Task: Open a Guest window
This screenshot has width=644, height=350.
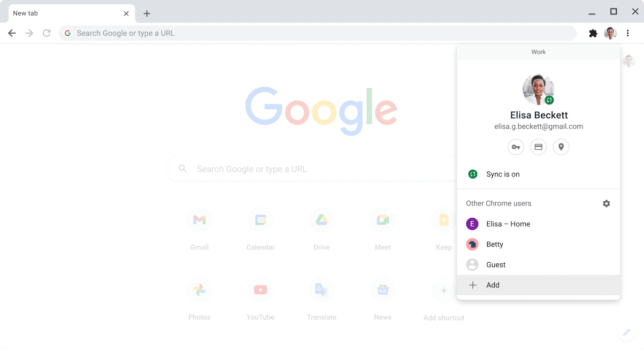Action: tap(538, 264)
